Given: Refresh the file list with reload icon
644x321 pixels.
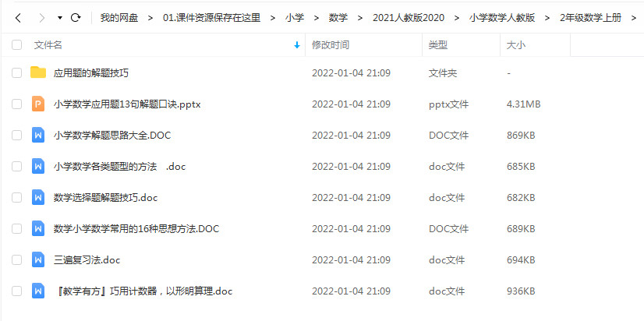Looking at the screenshot, I should tap(76, 18).
